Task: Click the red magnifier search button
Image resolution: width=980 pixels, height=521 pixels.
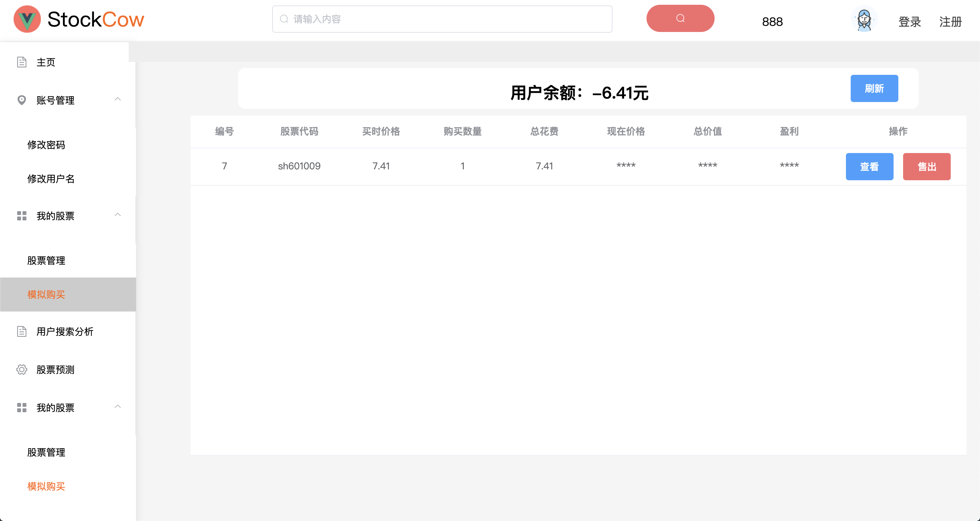Action: click(680, 18)
